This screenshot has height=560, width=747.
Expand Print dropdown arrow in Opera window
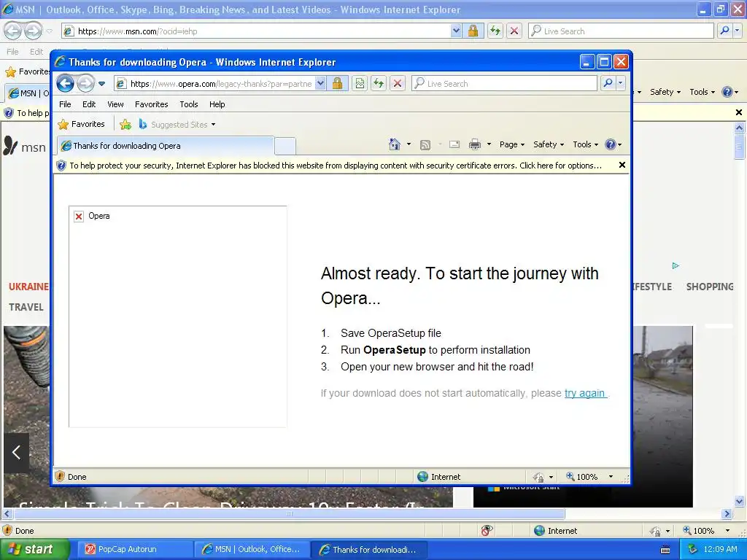(489, 144)
